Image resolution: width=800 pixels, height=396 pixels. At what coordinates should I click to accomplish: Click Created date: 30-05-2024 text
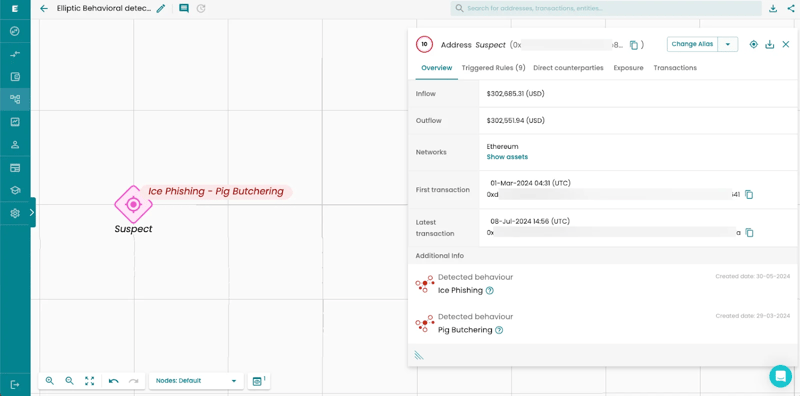pos(753,277)
